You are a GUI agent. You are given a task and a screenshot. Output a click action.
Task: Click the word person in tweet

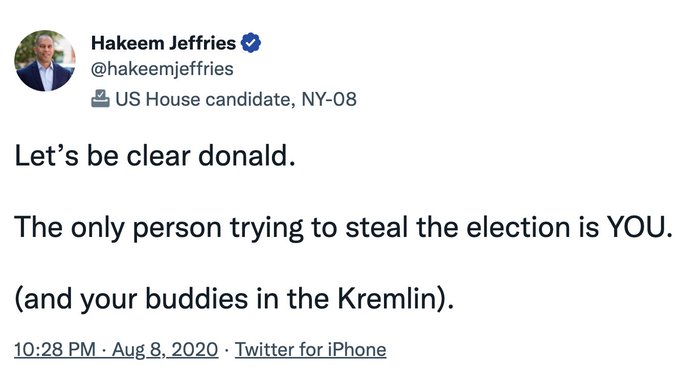[177, 229]
